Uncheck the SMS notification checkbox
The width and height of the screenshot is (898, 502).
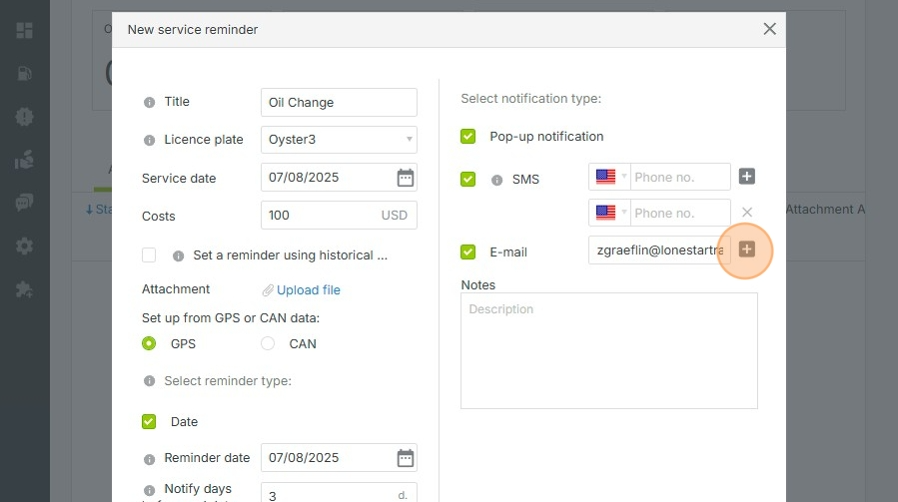click(x=468, y=179)
